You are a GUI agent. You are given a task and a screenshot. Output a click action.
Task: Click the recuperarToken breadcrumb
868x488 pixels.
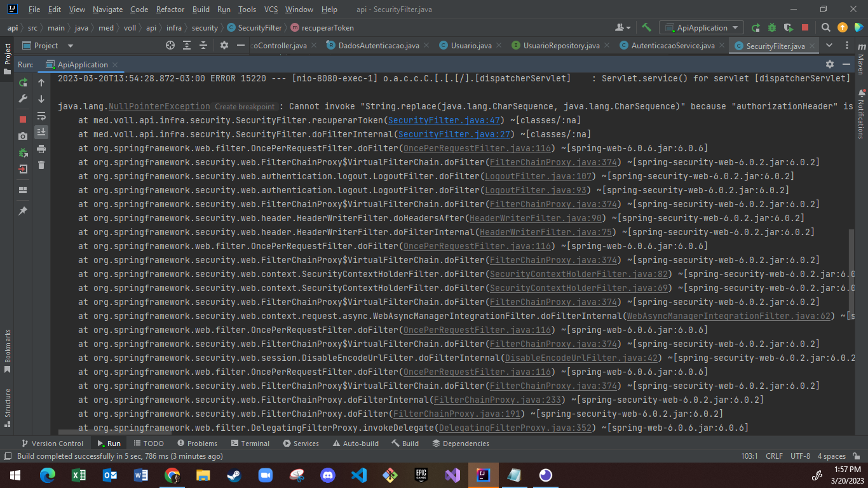323,28
